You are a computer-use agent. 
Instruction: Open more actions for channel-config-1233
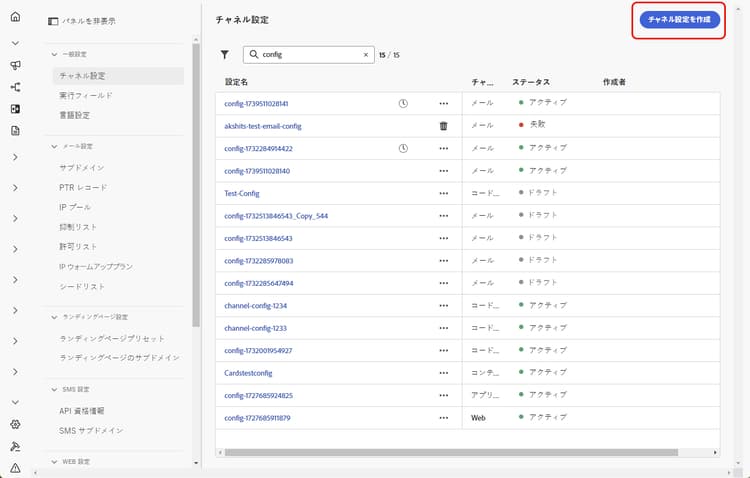coord(443,328)
